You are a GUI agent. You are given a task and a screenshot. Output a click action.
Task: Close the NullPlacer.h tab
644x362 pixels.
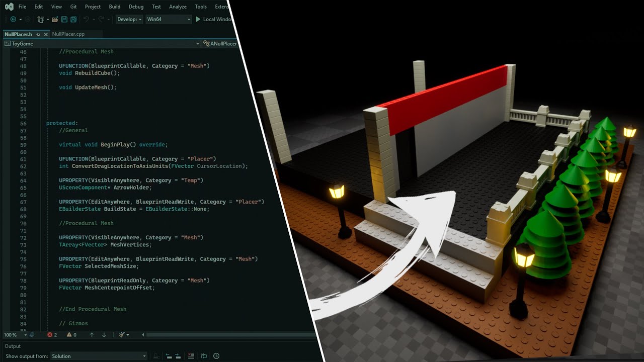click(x=45, y=34)
